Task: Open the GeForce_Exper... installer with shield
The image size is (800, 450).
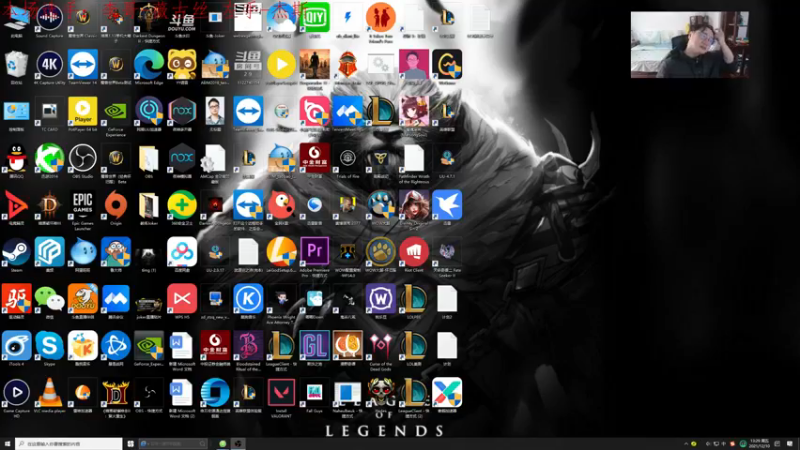Action: click(x=149, y=347)
